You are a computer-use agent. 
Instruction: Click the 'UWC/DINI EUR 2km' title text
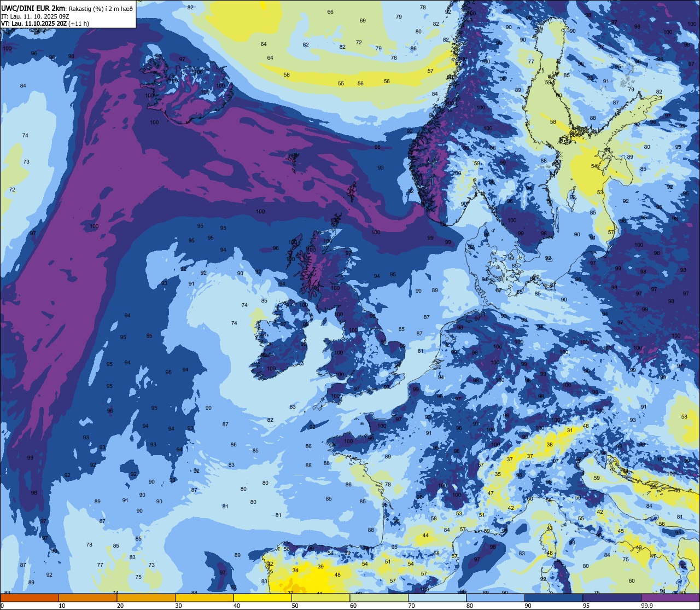[33, 8]
